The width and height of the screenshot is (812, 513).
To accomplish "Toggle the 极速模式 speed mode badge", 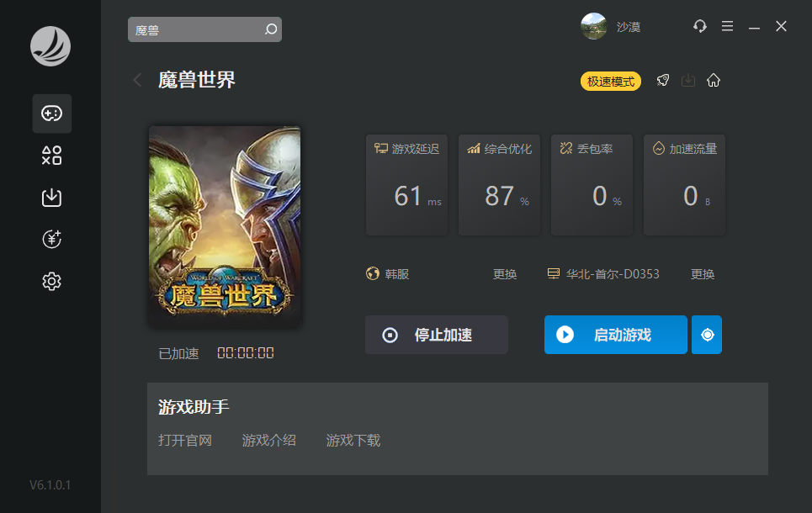I will click(611, 82).
